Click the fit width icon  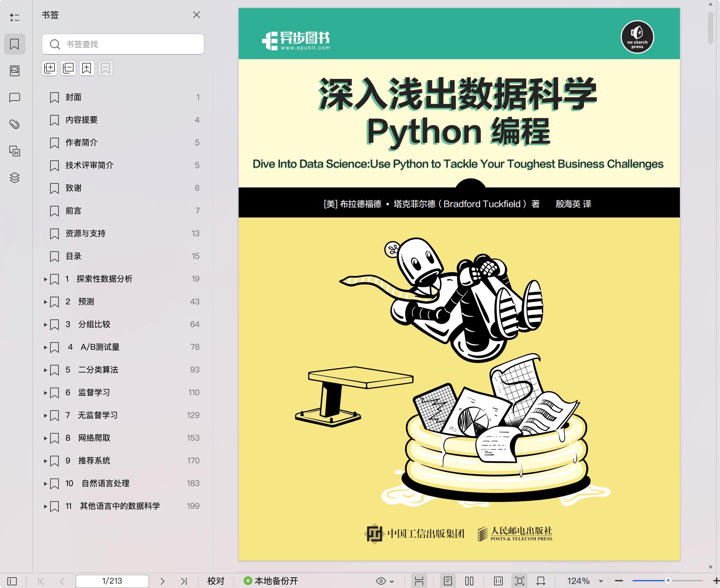(541, 581)
